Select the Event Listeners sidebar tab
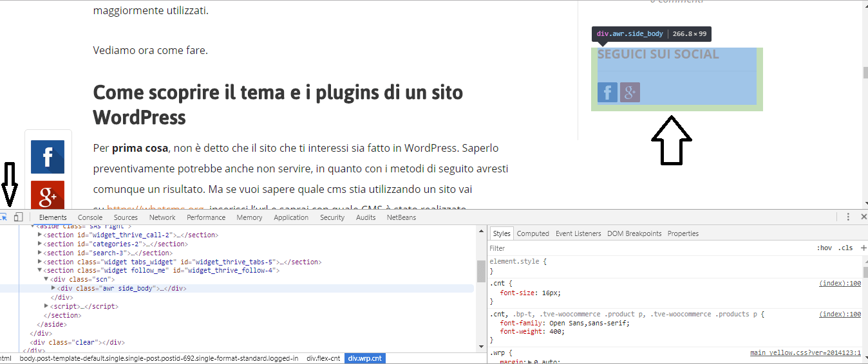This screenshot has width=868, height=364. click(578, 233)
